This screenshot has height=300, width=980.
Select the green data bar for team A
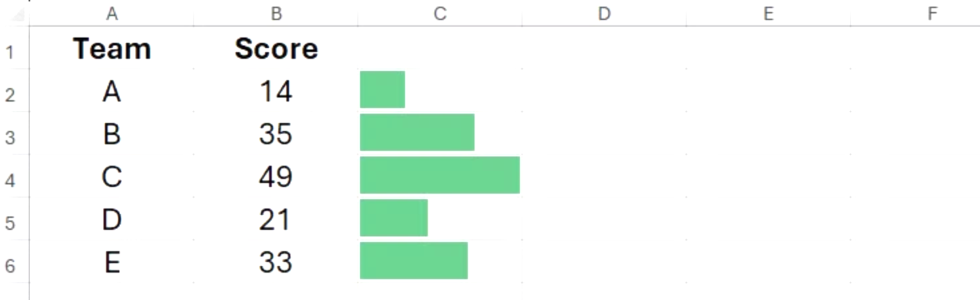point(383,90)
